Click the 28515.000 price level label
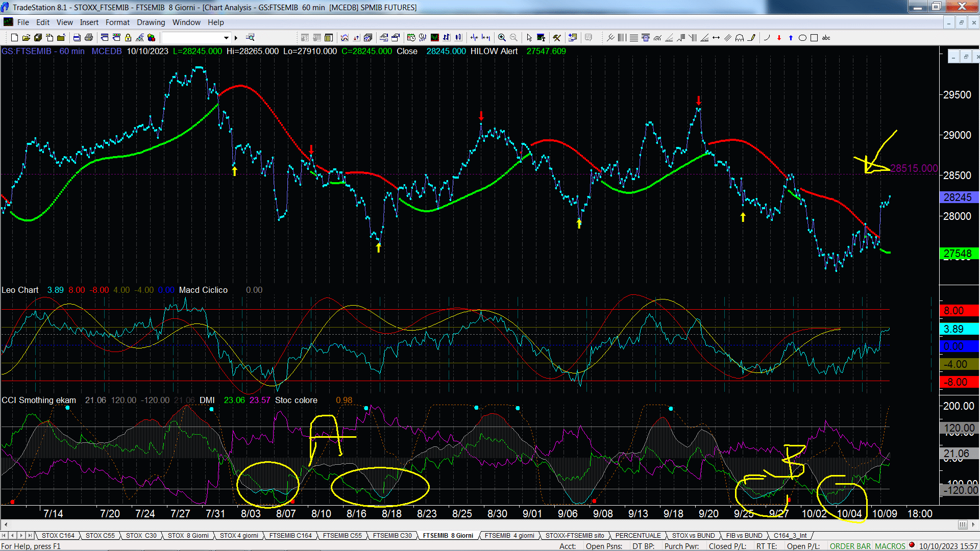This screenshot has width=980, height=551. [x=914, y=168]
